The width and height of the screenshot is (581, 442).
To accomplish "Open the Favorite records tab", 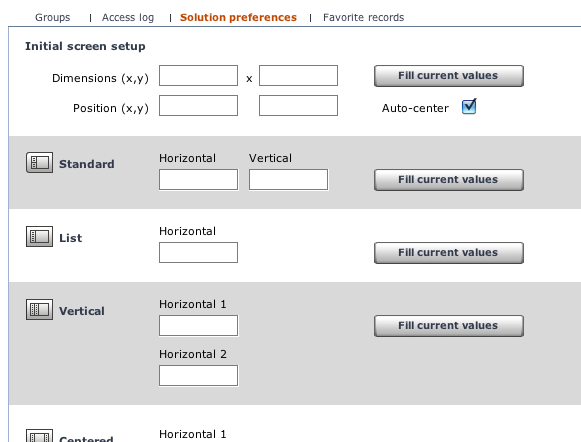I will click(363, 17).
